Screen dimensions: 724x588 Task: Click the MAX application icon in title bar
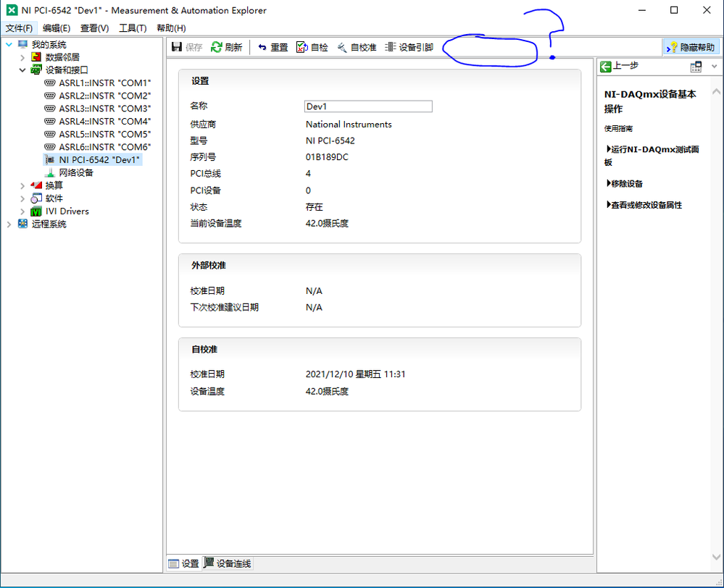point(12,10)
